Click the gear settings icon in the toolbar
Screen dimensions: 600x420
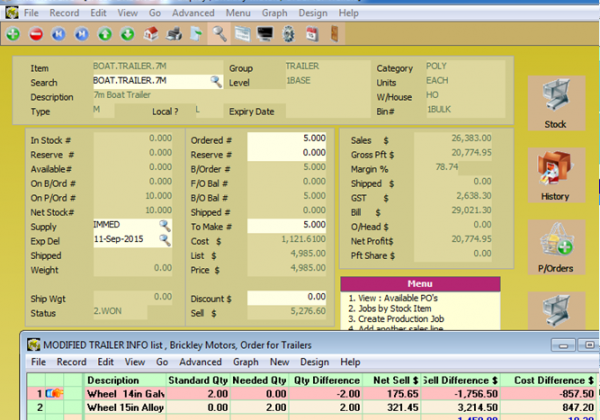pos(289,34)
